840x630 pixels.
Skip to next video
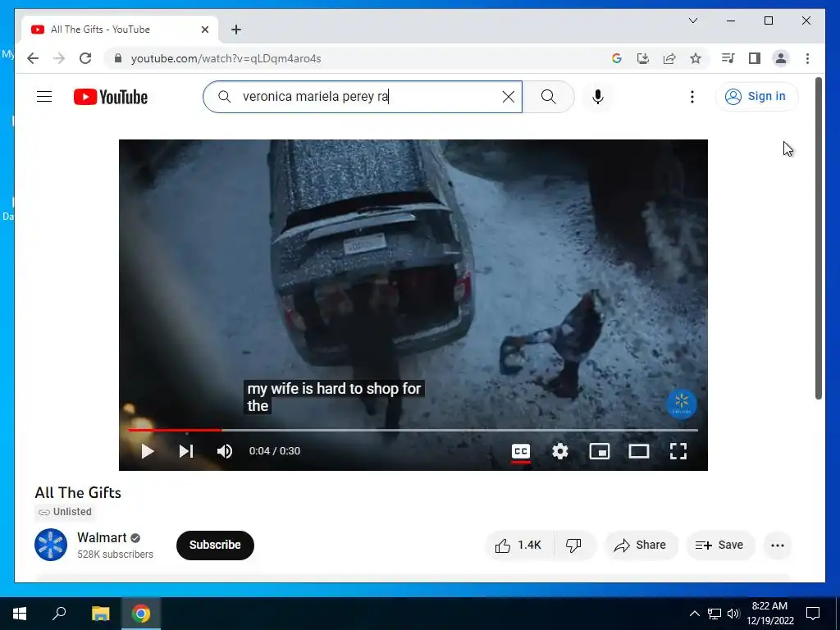[186, 451]
